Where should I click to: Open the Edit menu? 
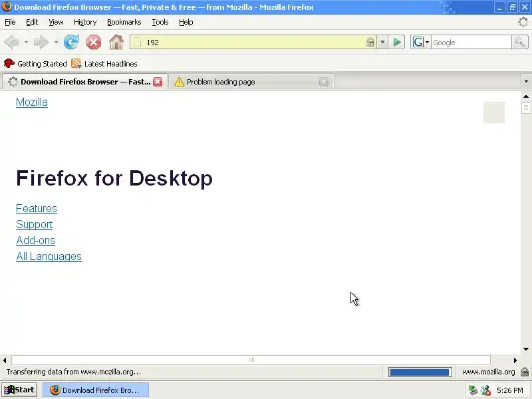point(32,22)
